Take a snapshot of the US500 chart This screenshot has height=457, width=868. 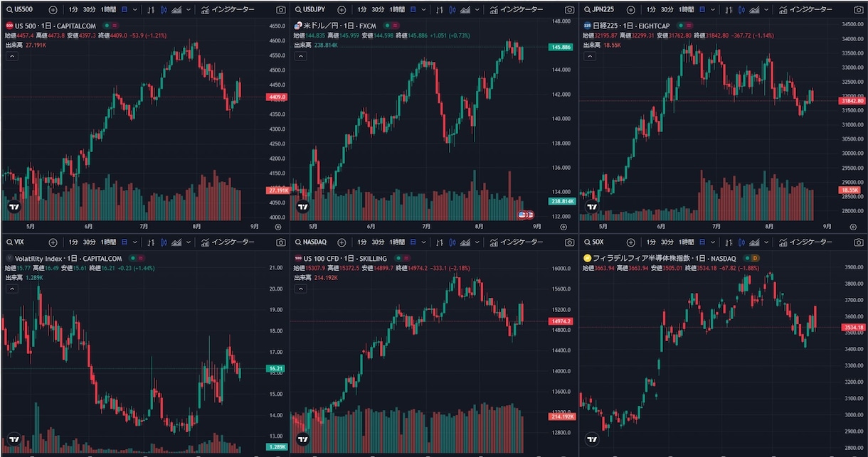click(x=280, y=10)
